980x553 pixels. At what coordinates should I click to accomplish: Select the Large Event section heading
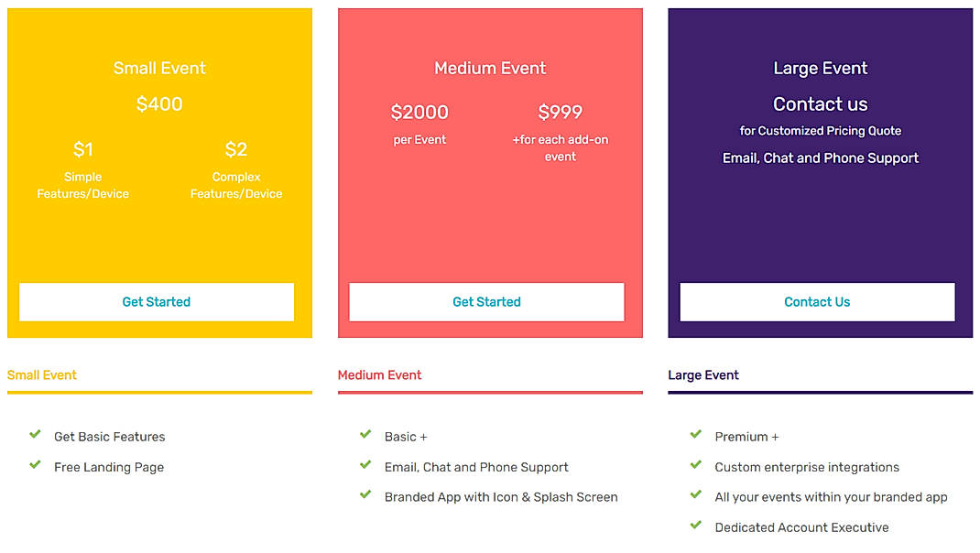[703, 374]
